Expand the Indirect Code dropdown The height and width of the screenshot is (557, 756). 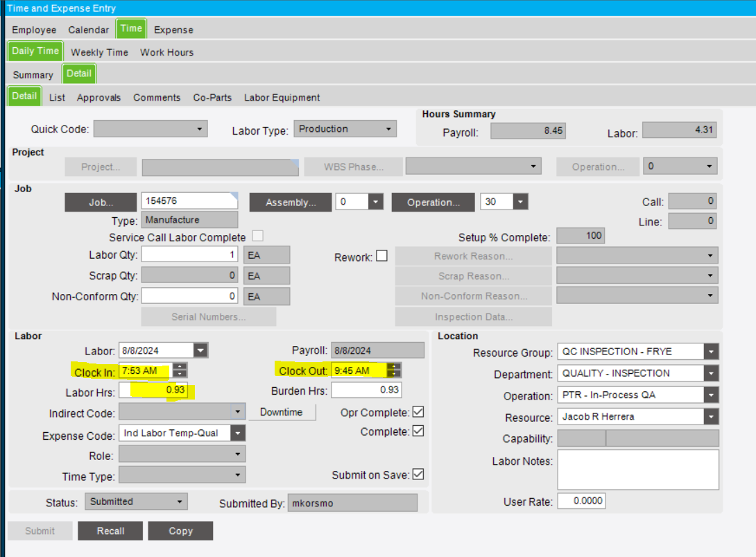[x=238, y=412]
